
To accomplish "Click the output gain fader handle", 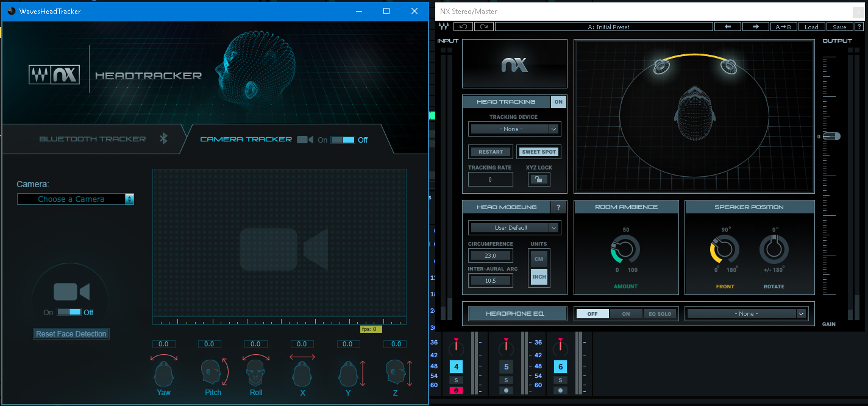I will click(831, 137).
